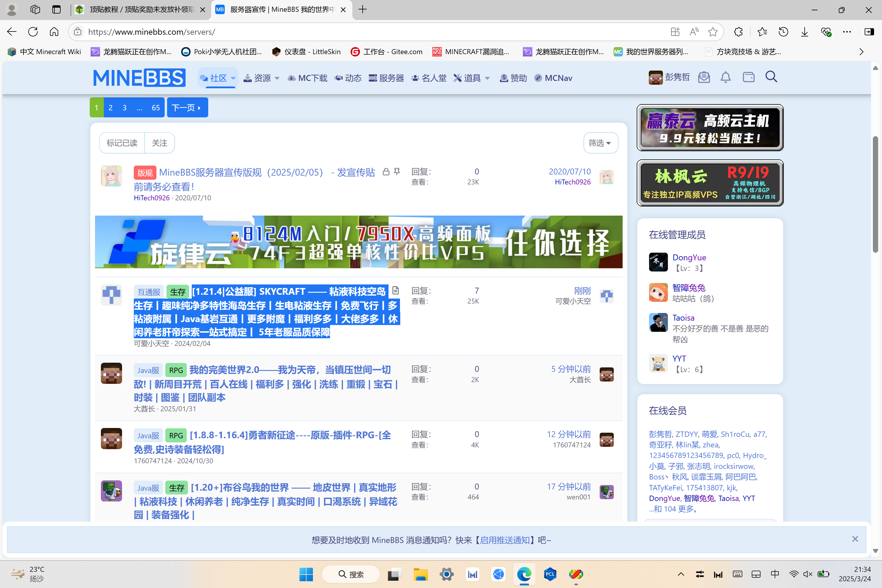Click 关注 watch forum button
Image resolution: width=882 pixels, height=588 pixels.
pyautogui.click(x=159, y=143)
